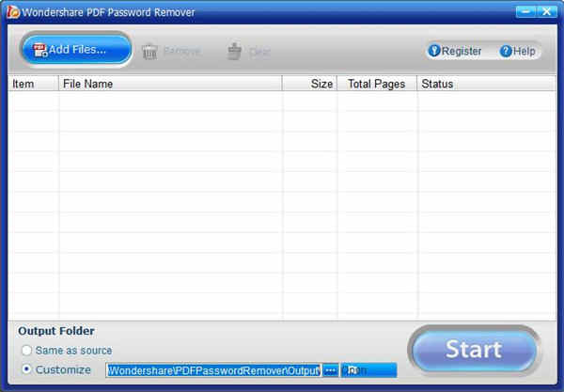Open the Register link
The image size is (564, 392).
click(x=455, y=51)
